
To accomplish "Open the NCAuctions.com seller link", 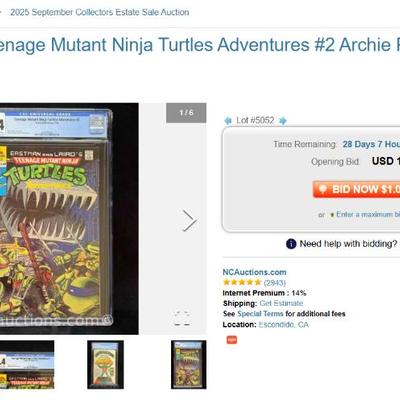I will [x=254, y=272].
